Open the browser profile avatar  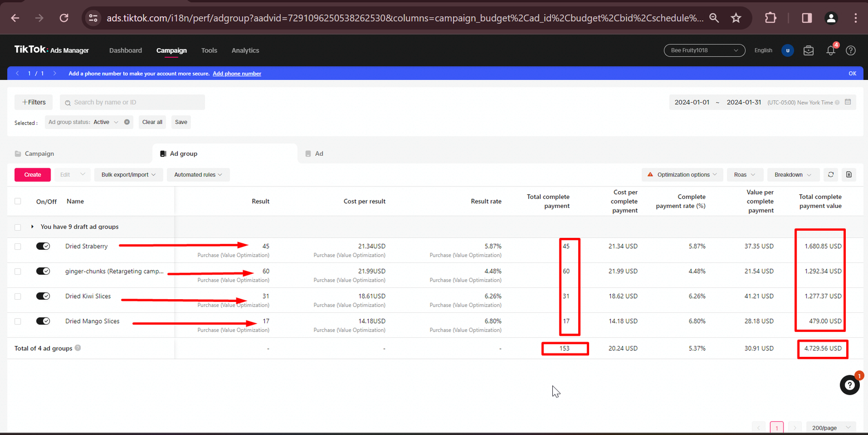point(831,18)
